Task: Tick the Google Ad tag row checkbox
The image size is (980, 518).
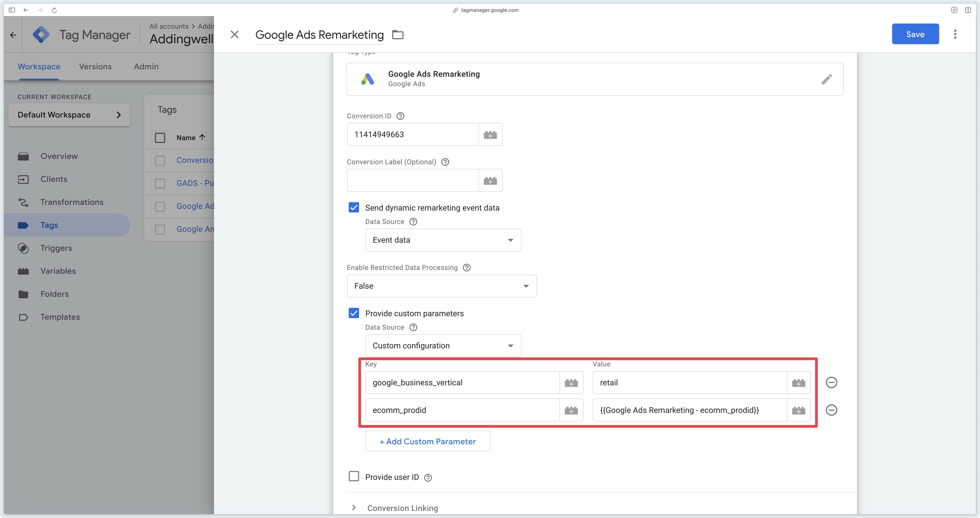Action: click(160, 206)
